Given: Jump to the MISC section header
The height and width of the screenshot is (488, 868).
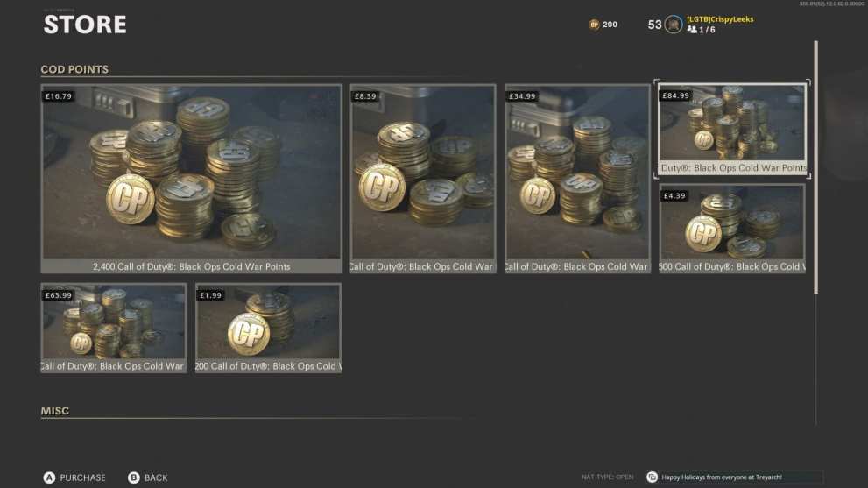Looking at the screenshot, I should (x=55, y=411).
